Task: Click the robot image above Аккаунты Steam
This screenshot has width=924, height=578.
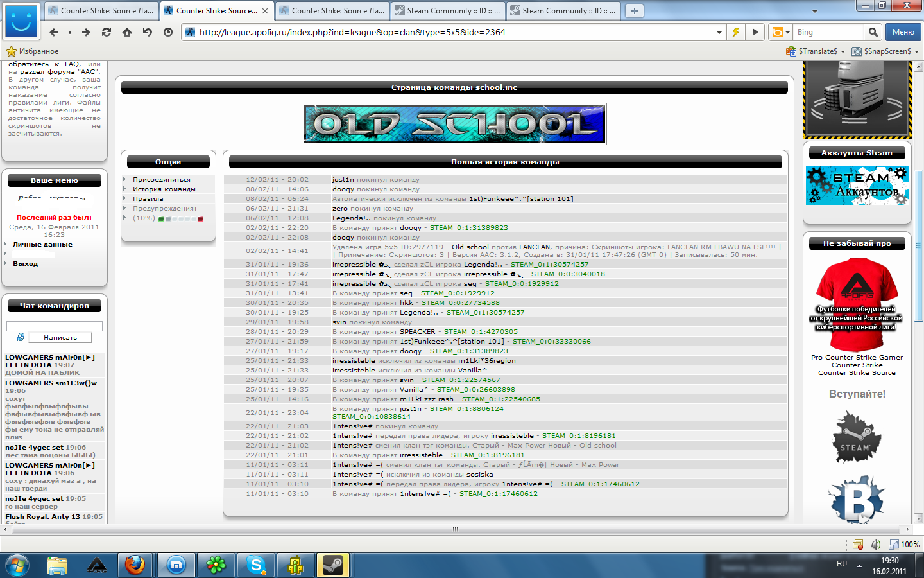Action: pyautogui.click(x=857, y=100)
